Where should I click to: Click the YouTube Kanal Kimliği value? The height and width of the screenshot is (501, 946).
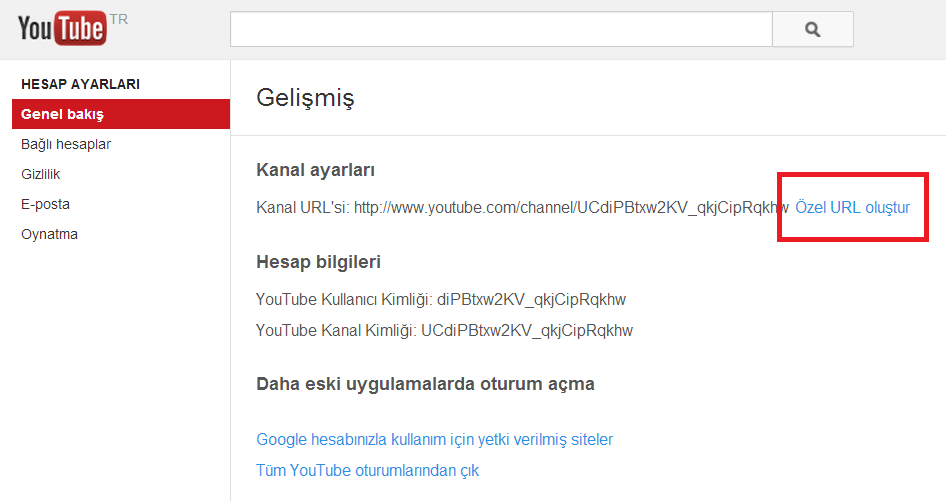click(527, 330)
